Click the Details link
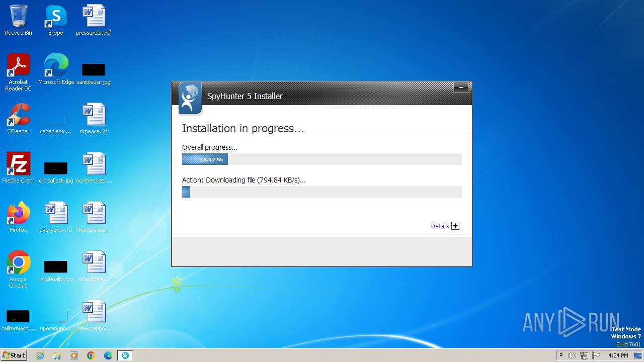 (x=440, y=226)
